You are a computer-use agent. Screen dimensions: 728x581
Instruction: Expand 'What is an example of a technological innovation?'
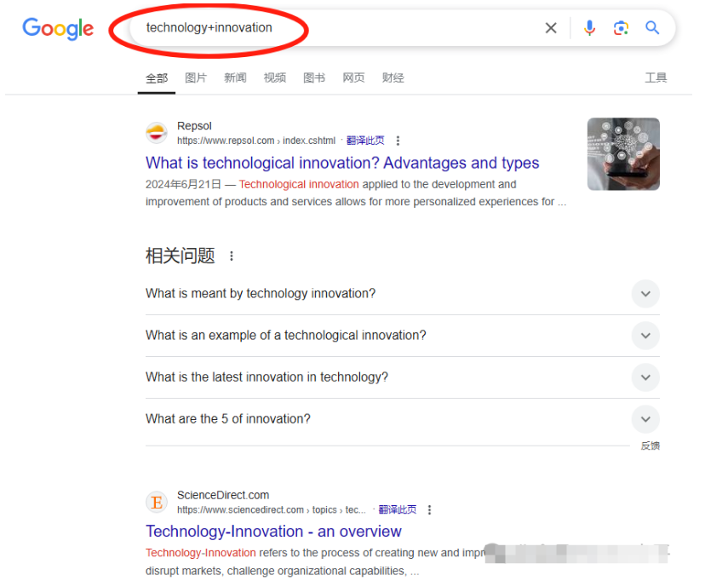tap(645, 336)
